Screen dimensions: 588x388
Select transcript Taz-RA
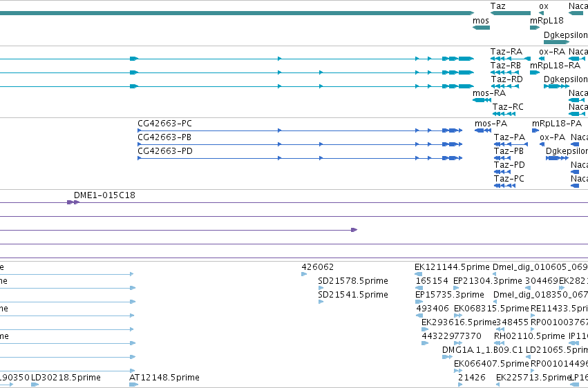coord(506,52)
